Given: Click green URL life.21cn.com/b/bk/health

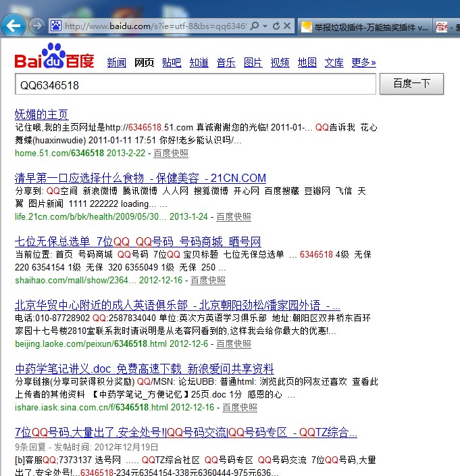Looking at the screenshot, I should tap(91, 216).
